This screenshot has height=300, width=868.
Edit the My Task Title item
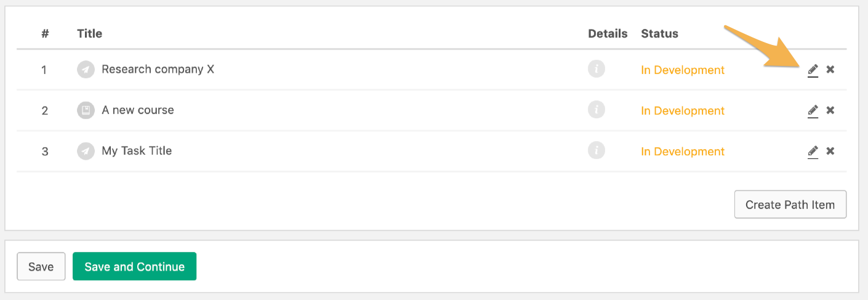coord(813,151)
